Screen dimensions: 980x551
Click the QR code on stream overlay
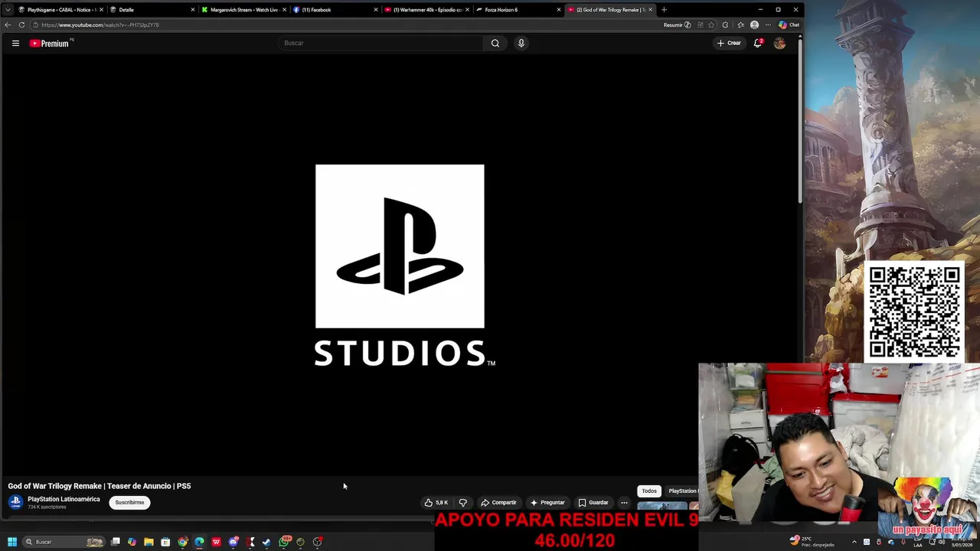[914, 311]
